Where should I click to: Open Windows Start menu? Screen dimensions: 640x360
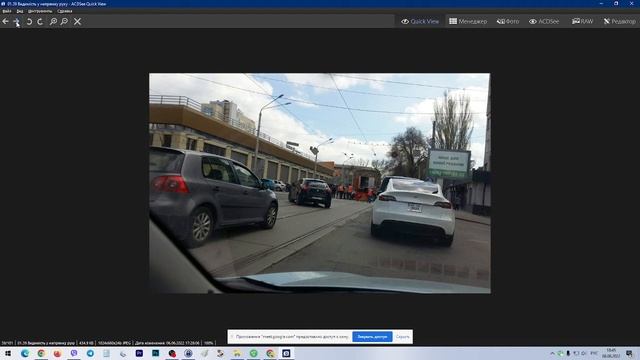coord(8,353)
